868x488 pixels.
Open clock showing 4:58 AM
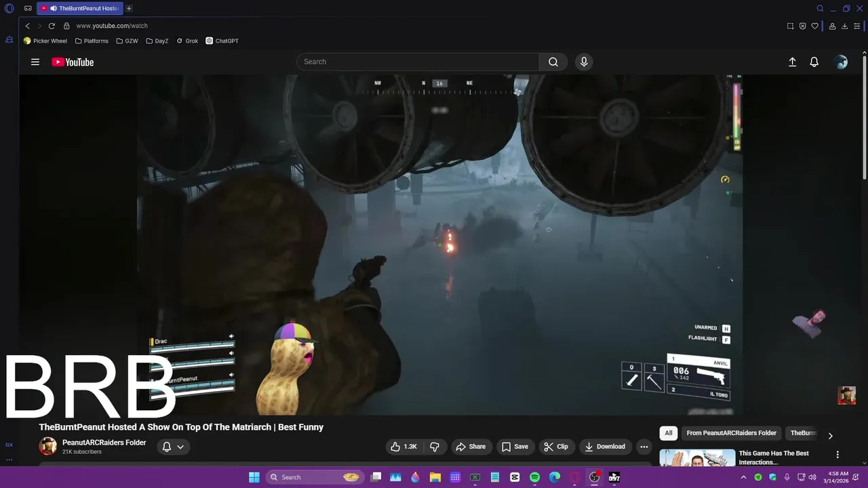[839, 477]
